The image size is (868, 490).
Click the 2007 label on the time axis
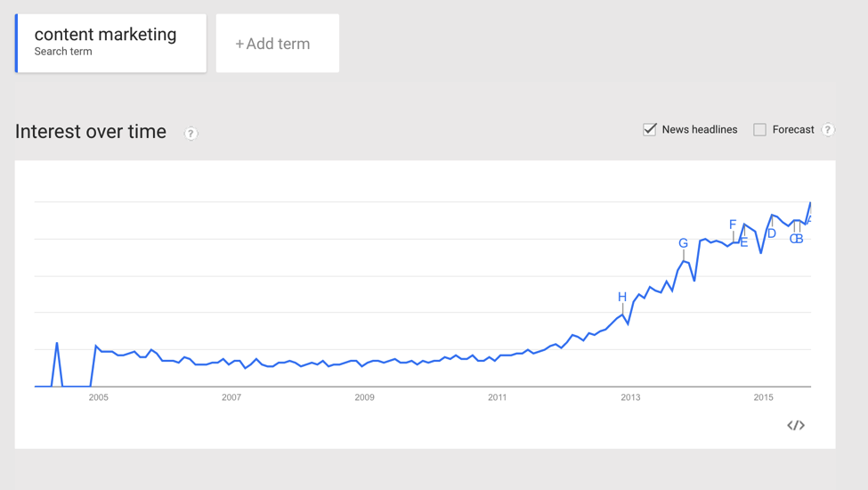click(x=231, y=397)
